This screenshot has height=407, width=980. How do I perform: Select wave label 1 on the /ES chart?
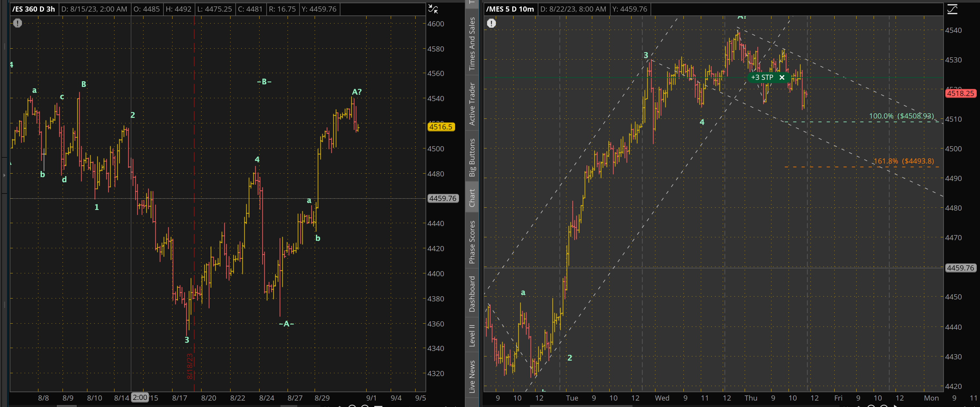pyautogui.click(x=97, y=207)
